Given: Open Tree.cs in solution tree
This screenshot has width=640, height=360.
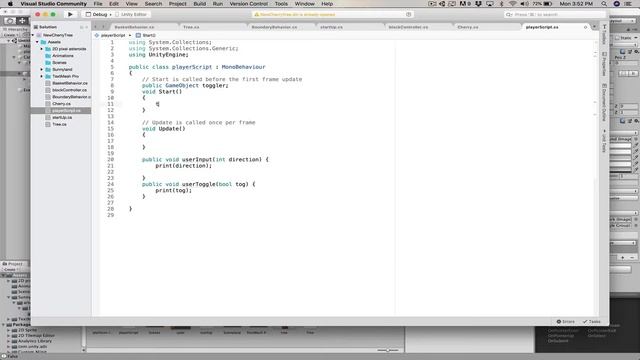Looking at the screenshot, I should [x=59, y=124].
